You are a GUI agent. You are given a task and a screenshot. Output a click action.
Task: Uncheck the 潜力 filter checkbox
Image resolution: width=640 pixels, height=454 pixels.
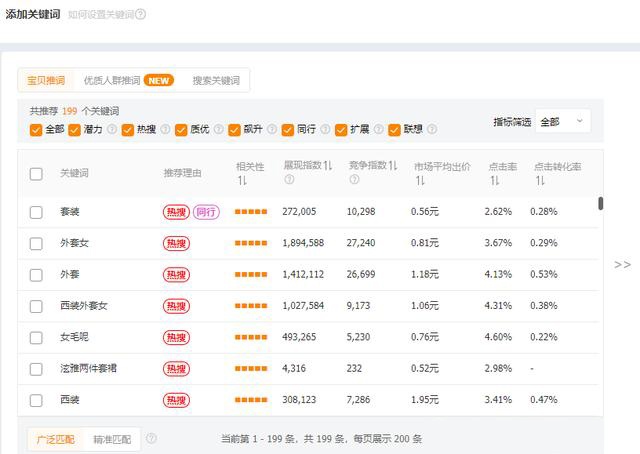coord(74,130)
